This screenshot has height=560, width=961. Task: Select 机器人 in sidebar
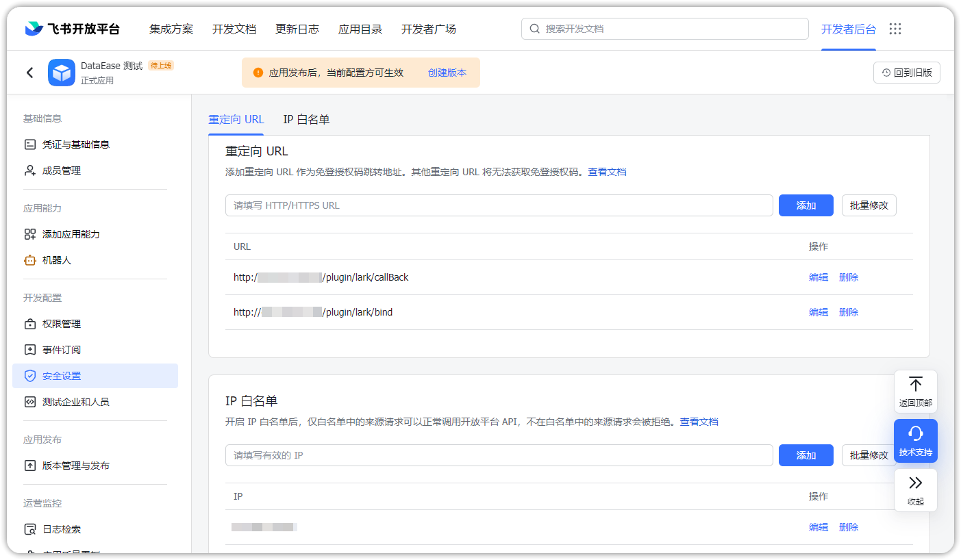coord(95,260)
